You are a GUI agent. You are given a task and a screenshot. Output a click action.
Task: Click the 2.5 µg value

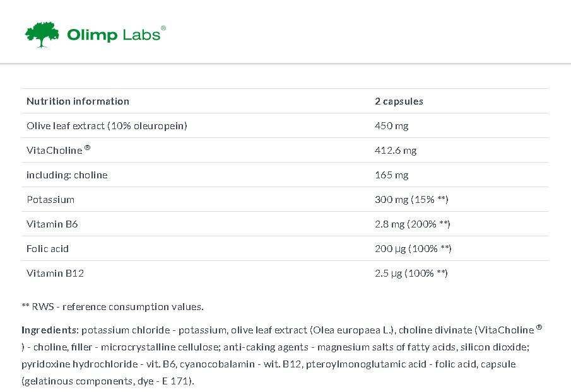pos(411,273)
